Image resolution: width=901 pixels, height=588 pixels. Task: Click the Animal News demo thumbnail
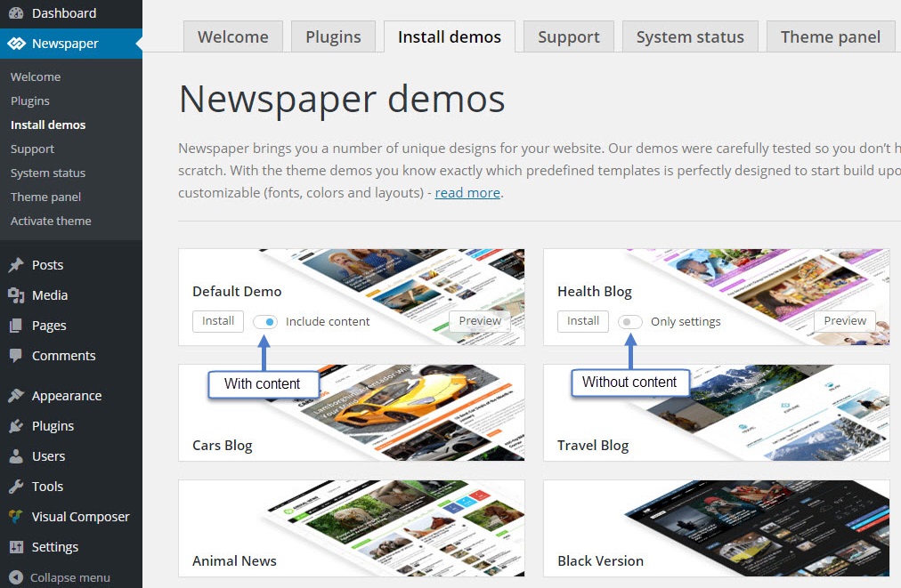pos(351,528)
